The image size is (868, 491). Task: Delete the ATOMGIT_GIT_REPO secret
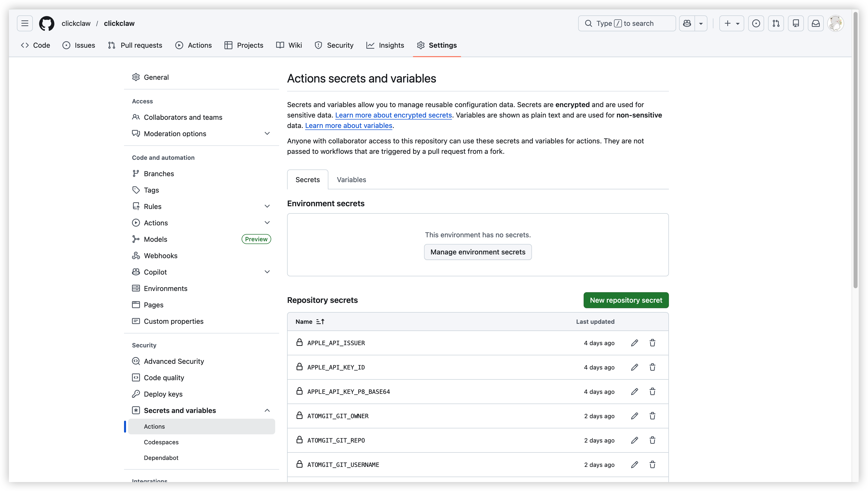pos(652,440)
